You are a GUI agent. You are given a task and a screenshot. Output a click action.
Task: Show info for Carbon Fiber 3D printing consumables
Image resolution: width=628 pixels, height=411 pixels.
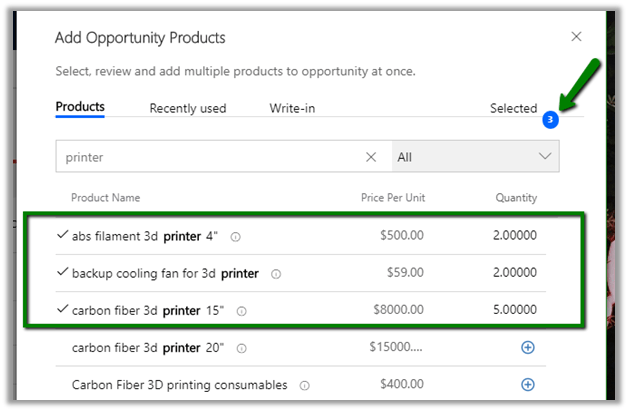coord(304,385)
